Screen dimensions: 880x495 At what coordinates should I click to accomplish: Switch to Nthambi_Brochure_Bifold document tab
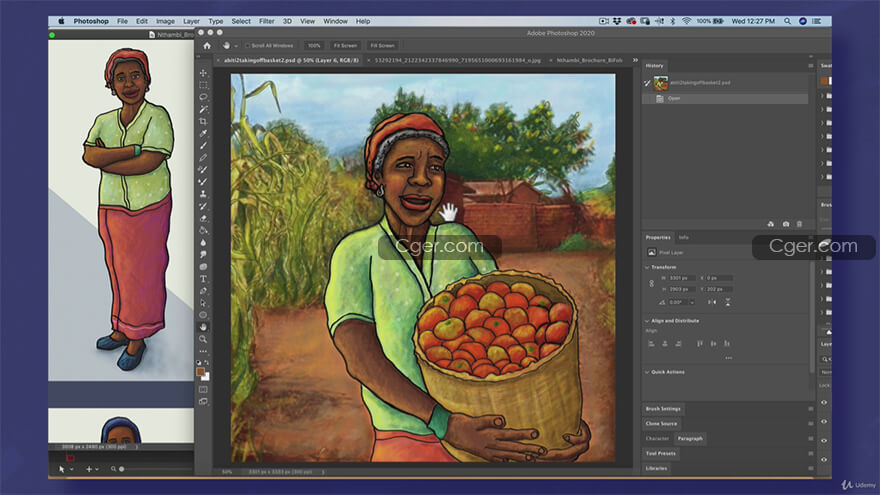pos(589,60)
